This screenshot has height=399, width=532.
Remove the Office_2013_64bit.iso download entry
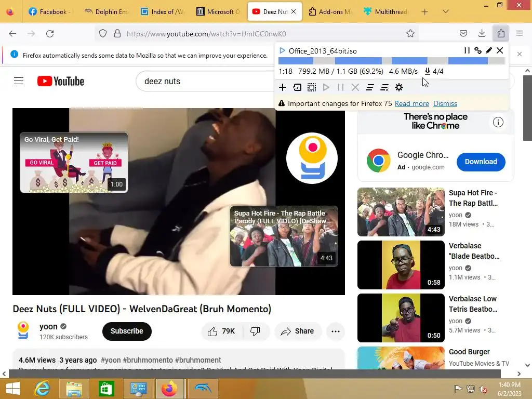click(x=500, y=50)
